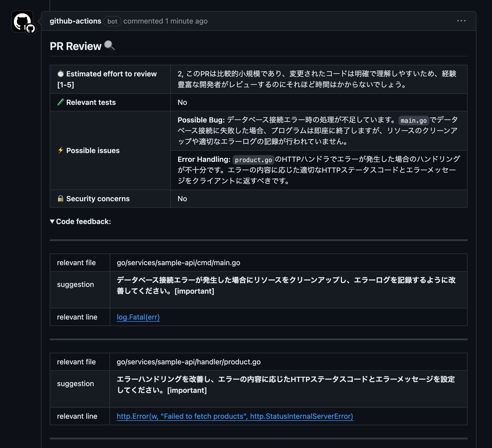
Task: Click 'suggestion' label in the product.go table
Action: [75, 384]
